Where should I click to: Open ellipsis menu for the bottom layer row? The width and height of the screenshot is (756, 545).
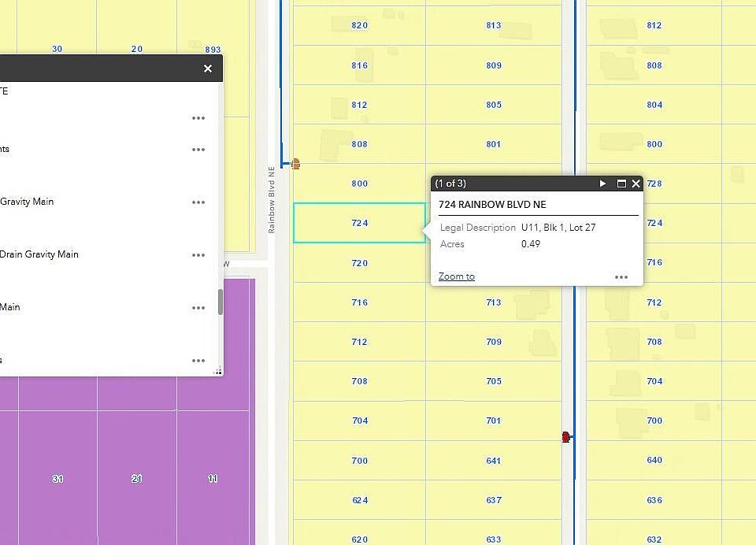pos(198,361)
